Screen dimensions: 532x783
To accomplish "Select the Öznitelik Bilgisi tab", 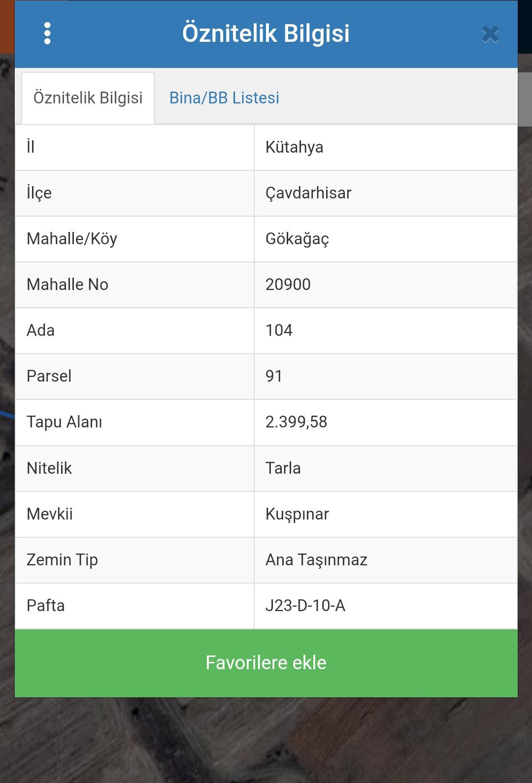I will (x=88, y=98).
